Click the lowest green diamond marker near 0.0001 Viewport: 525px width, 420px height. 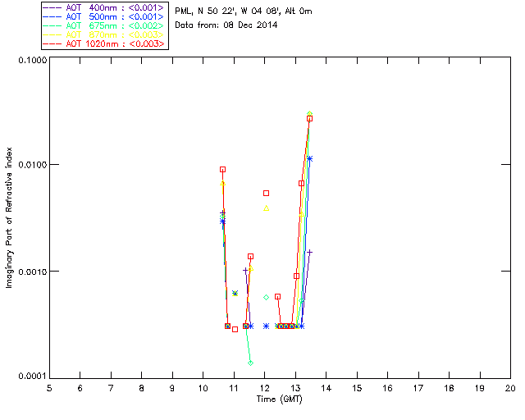click(250, 363)
